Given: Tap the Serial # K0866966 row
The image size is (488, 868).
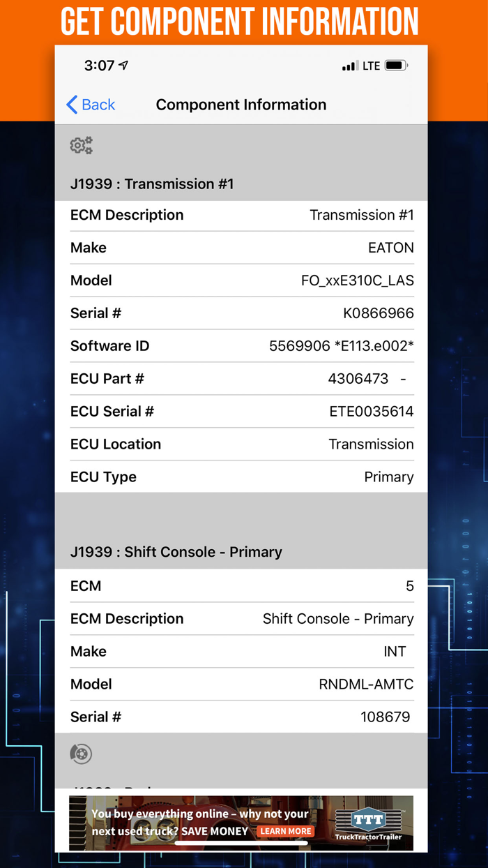Looking at the screenshot, I should click(x=241, y=313).
